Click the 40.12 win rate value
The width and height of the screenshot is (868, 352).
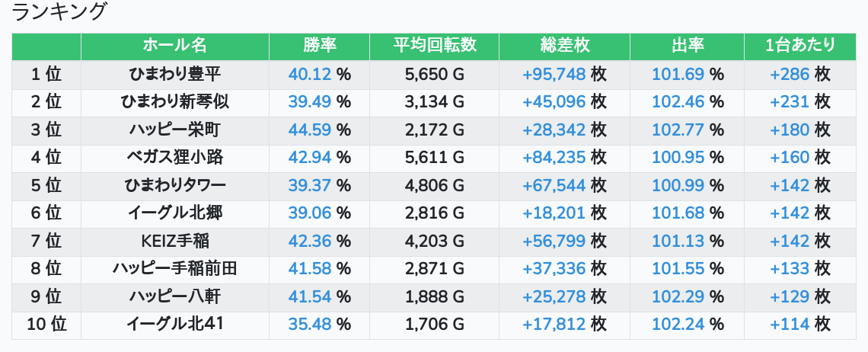click(x=310, y=74)
